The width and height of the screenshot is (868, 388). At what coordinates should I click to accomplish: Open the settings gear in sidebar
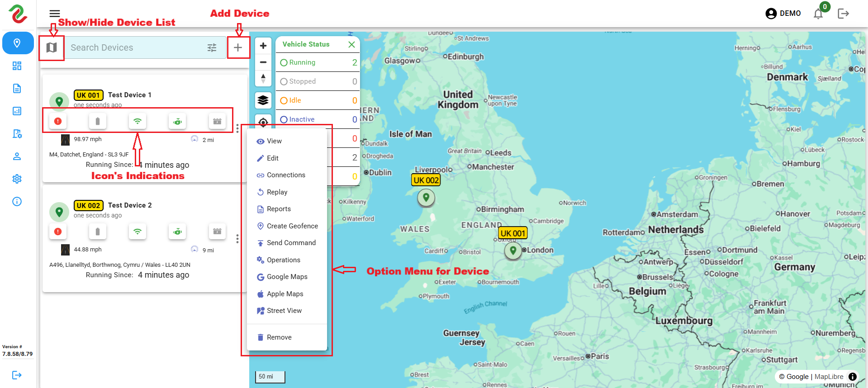tap(17, 179)
